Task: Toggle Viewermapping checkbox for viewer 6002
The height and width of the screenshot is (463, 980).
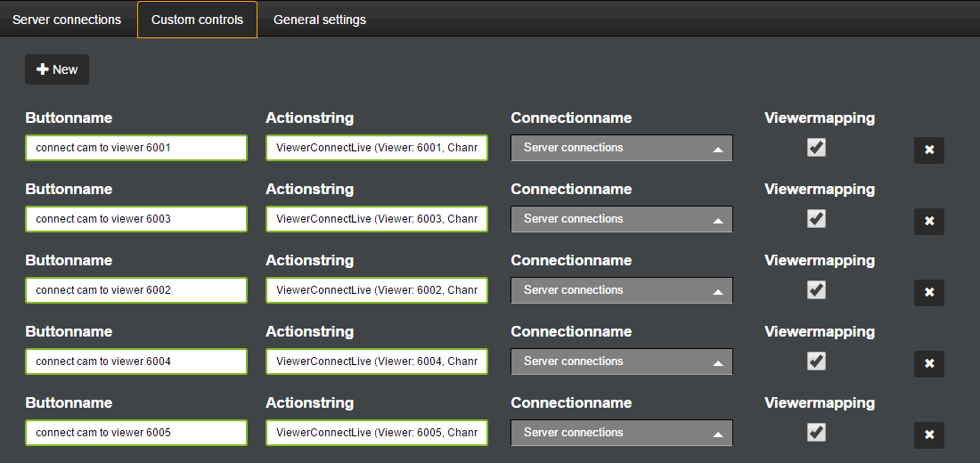Action: [816, 290]
